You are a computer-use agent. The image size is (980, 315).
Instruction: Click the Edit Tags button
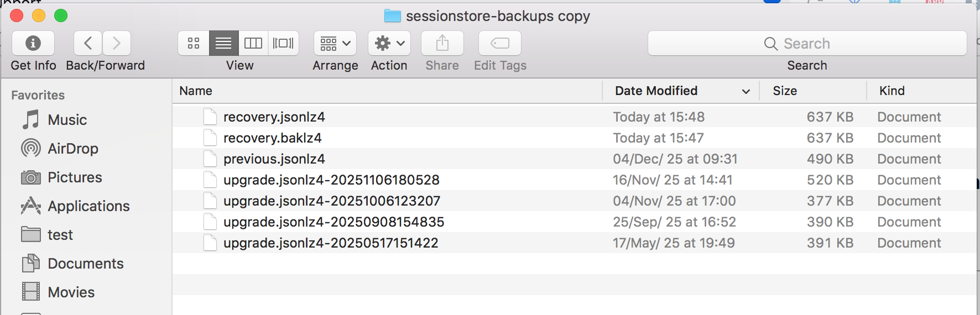click(500, 43)
